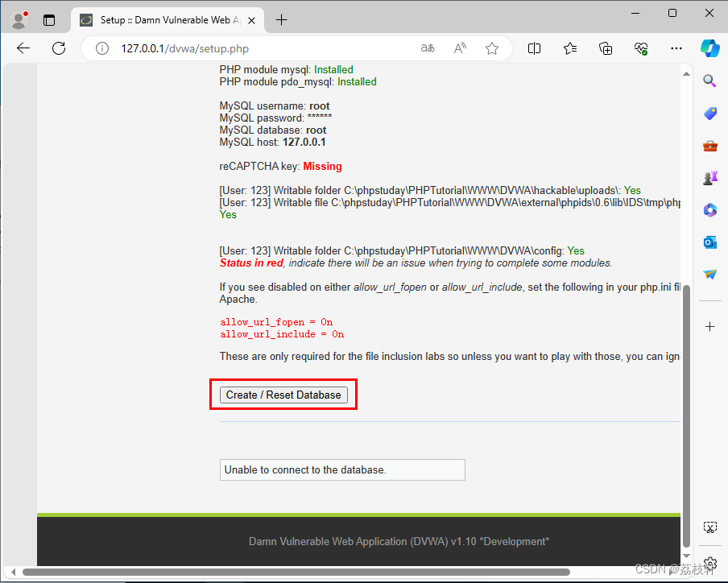Click the red 'allow_url_include = On' text

pyautogui.click(x=282, y=334)
